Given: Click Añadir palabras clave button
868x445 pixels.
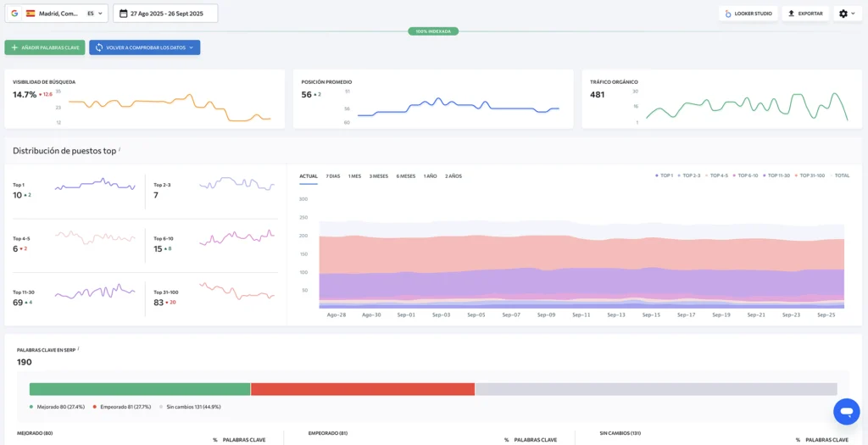Looking at the screenshot, I should tap(45, 47).
